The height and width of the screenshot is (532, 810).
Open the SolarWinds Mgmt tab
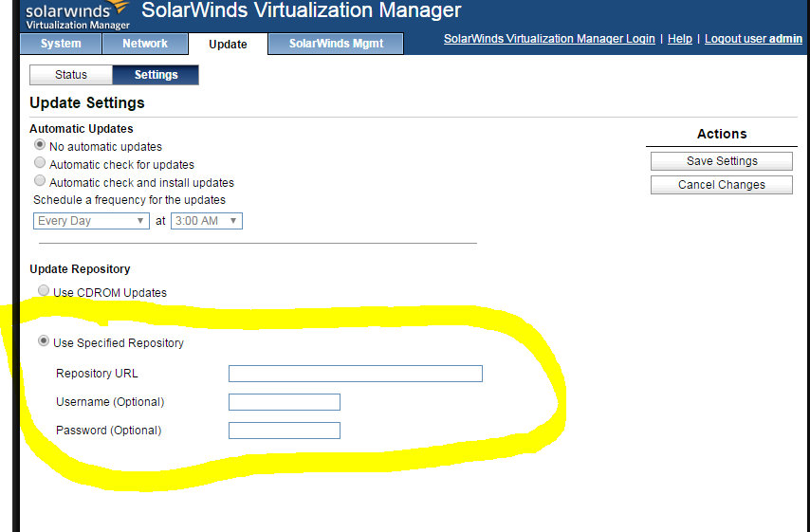(336, 44)
